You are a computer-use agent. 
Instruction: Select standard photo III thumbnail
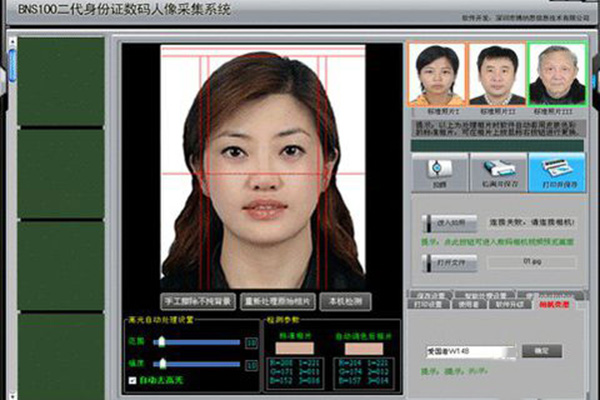coord(556,74)
